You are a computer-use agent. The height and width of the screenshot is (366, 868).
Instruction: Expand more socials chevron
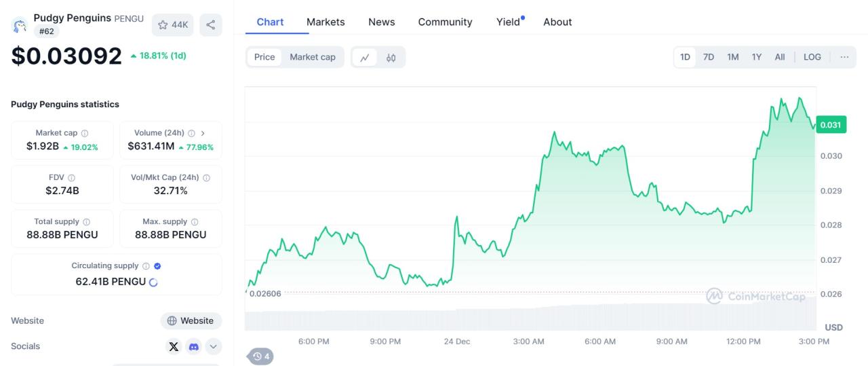coord(214,346)
